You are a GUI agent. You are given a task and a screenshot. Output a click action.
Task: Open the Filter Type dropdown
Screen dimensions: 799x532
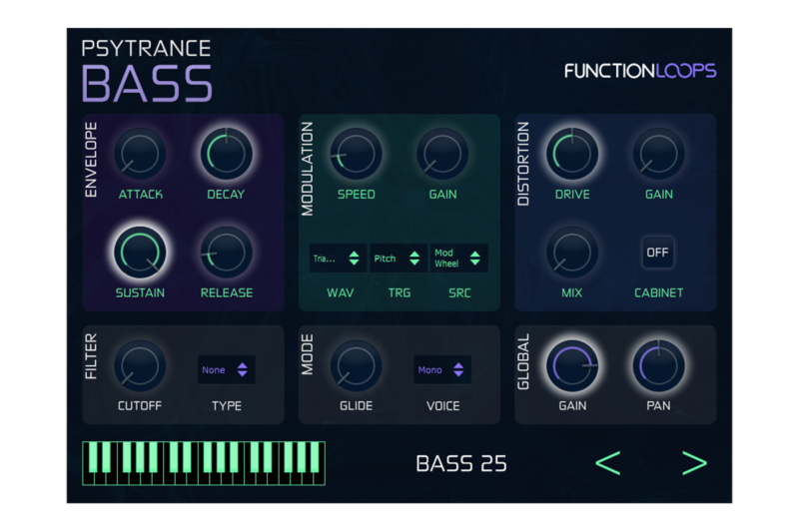click(226, 370)
